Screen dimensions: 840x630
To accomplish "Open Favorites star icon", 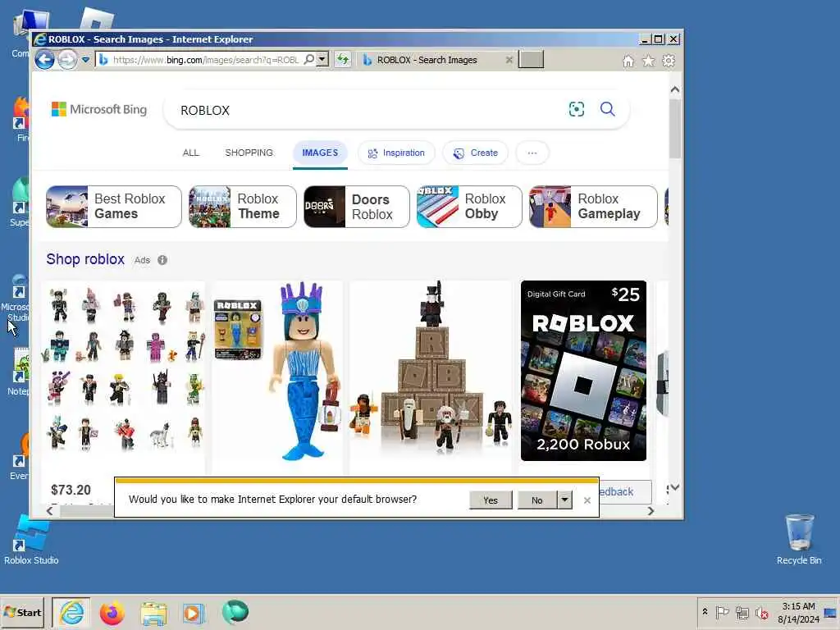I will [648, 61].
